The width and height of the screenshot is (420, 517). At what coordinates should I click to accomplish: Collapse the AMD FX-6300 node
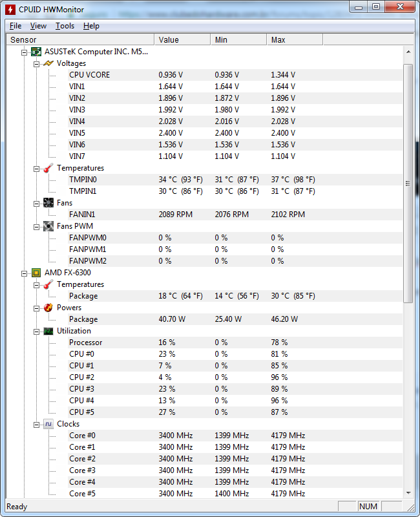pyautogui.click(x=24, y=273)
